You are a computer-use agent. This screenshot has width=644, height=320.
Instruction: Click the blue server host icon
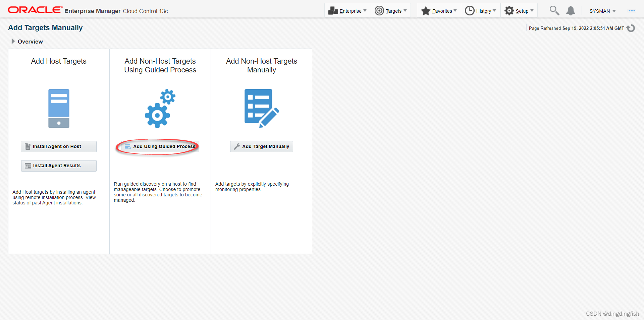(59, 108)
